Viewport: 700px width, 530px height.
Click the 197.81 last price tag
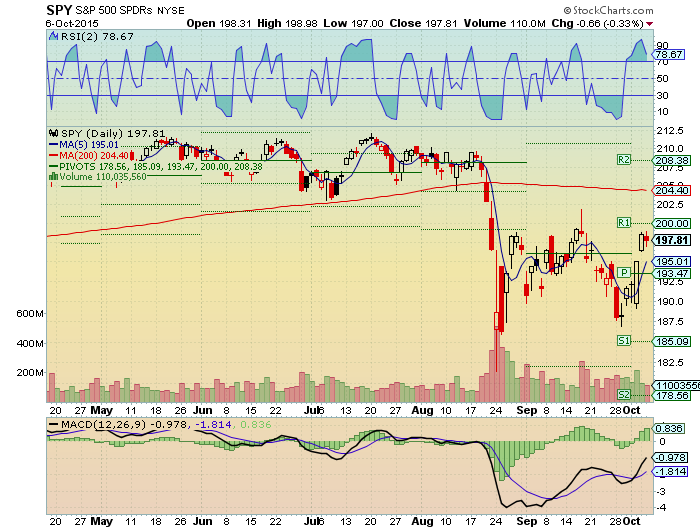671,240
